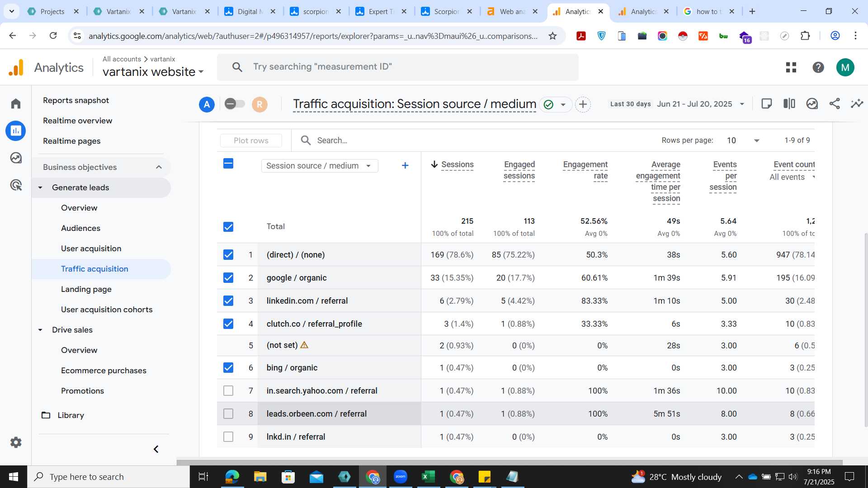The width and height of the screenshot is (868, 488).
Task: Click All accounts breadcrumb link
Action: pos(122,59)
